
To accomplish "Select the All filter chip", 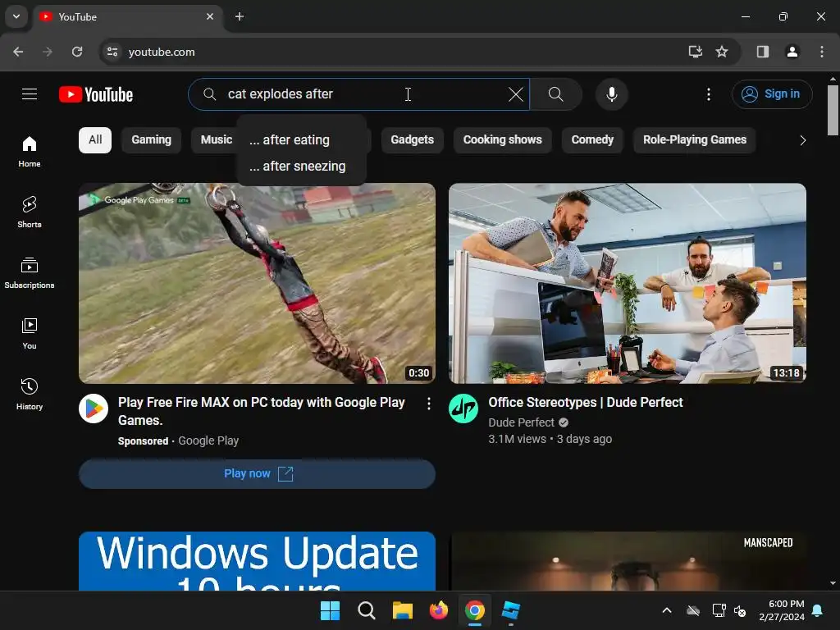I will tap(95, 139).
